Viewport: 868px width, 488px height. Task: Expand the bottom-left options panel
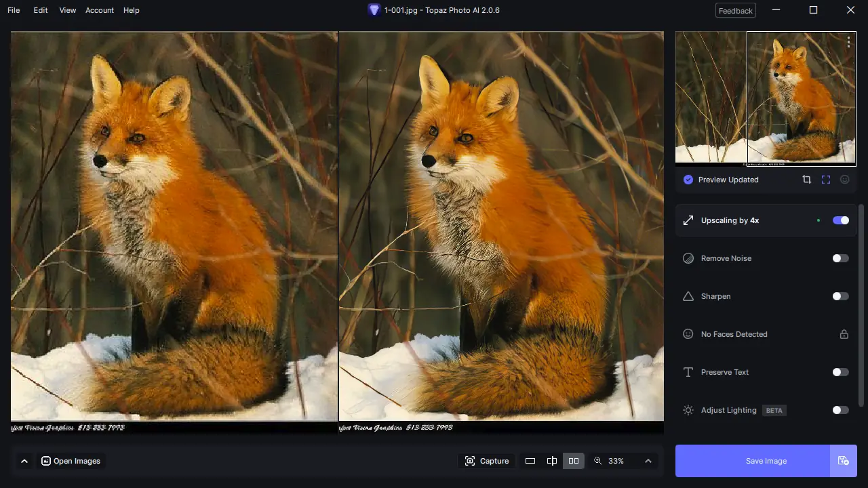coord(24,460)
